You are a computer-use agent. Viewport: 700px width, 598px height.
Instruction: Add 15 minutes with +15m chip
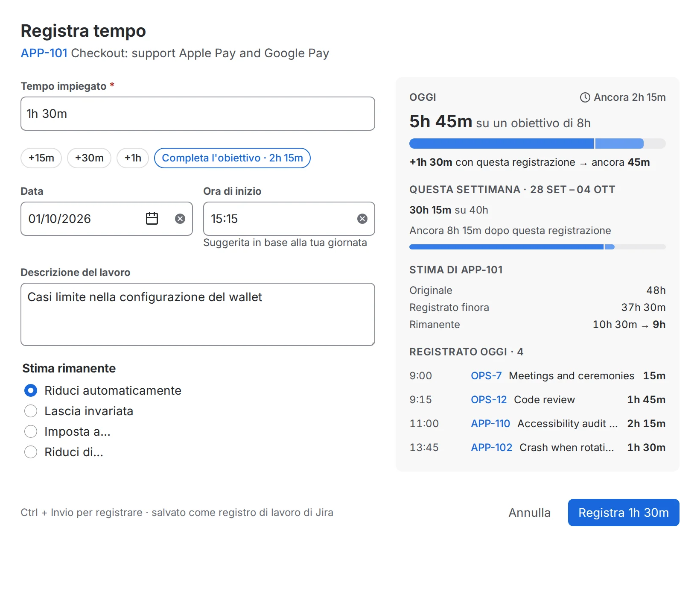(x=41, y=158)
